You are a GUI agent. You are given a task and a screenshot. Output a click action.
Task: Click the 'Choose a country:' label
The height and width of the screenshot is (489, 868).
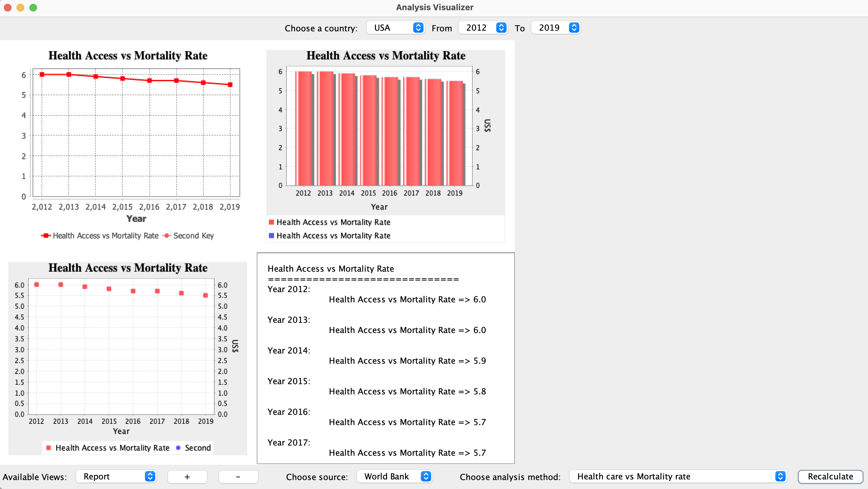coord(321,28)
